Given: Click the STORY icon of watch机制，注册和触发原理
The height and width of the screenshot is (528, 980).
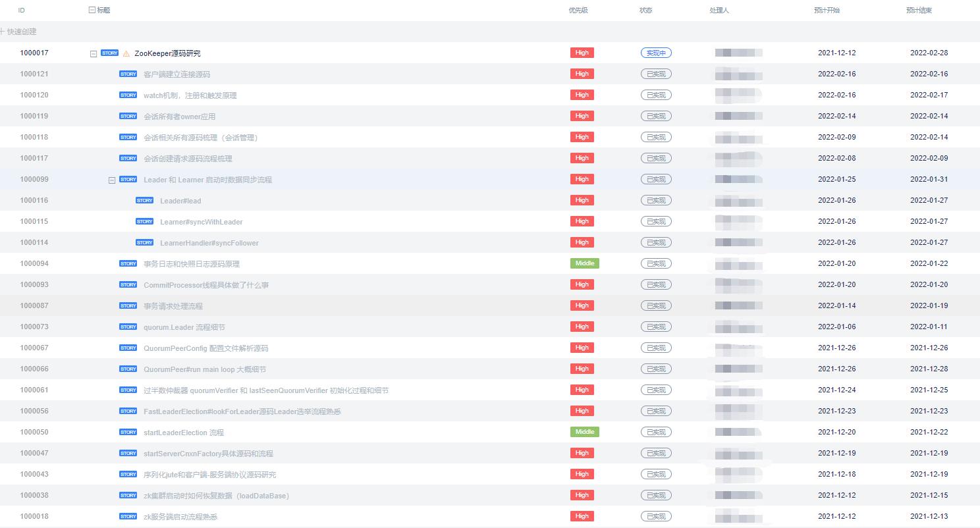Looking at the screenshot, I should (128, 95).
